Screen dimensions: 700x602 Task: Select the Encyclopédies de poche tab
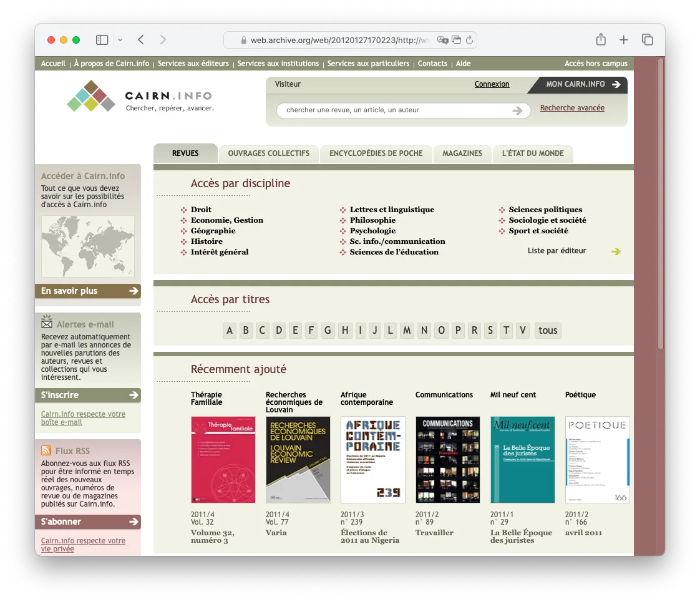click(x=376, y=153)
